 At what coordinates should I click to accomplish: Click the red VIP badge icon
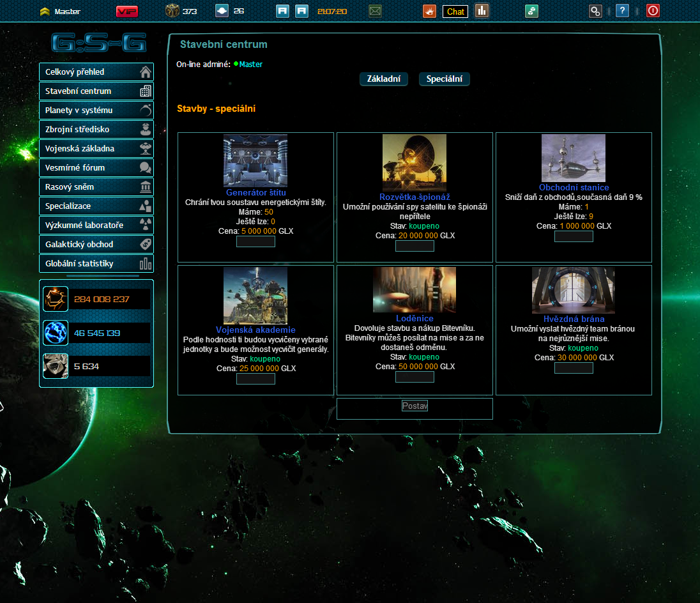click(x=127, y=11)
